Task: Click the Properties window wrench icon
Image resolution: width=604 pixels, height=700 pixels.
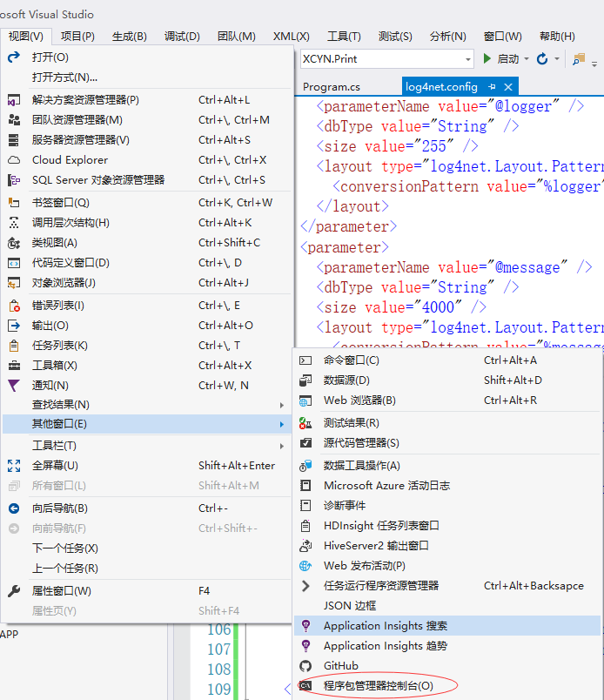Action: pyautogui.click(x=14, y=591)
